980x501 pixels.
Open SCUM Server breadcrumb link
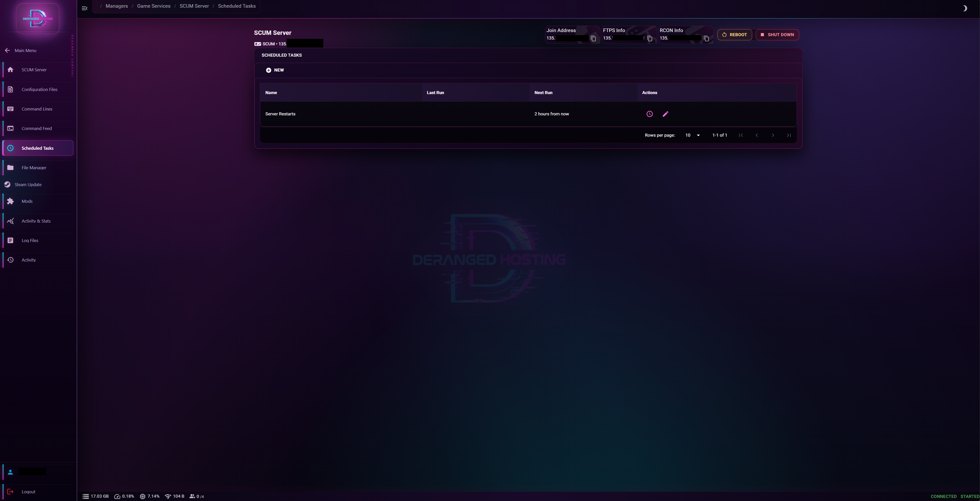[x=194, y=6]
